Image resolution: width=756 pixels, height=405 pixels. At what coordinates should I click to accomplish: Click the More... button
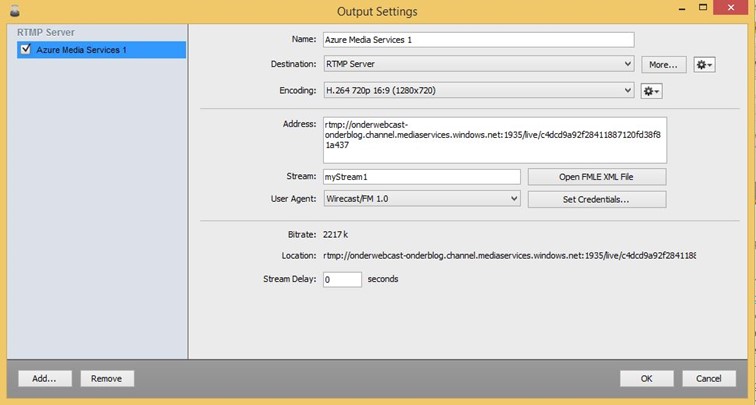click(664, 65)
